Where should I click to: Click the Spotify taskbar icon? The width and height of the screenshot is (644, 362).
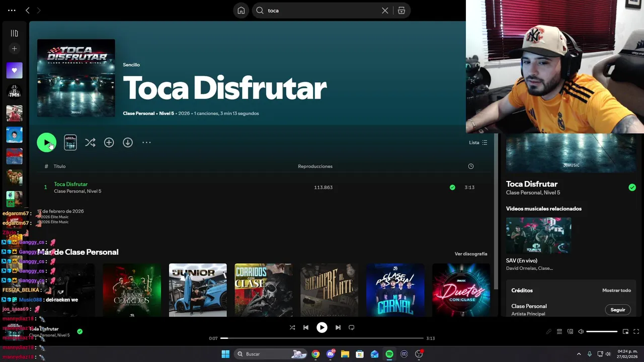coord(389,354)
